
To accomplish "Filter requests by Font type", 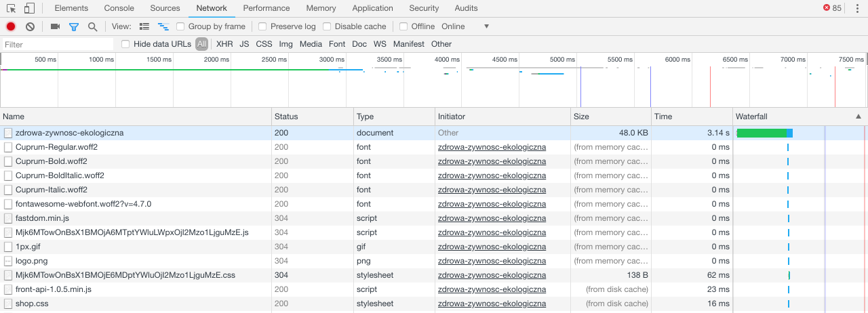I will tap(337, 44).
